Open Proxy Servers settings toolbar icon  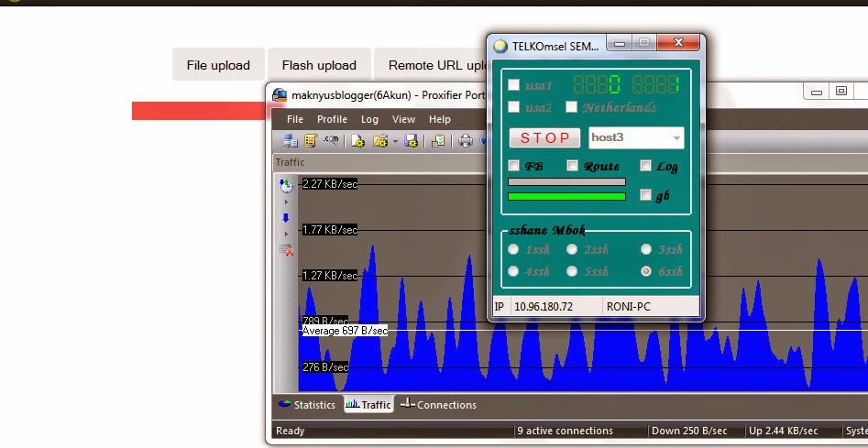click(290, 141)
